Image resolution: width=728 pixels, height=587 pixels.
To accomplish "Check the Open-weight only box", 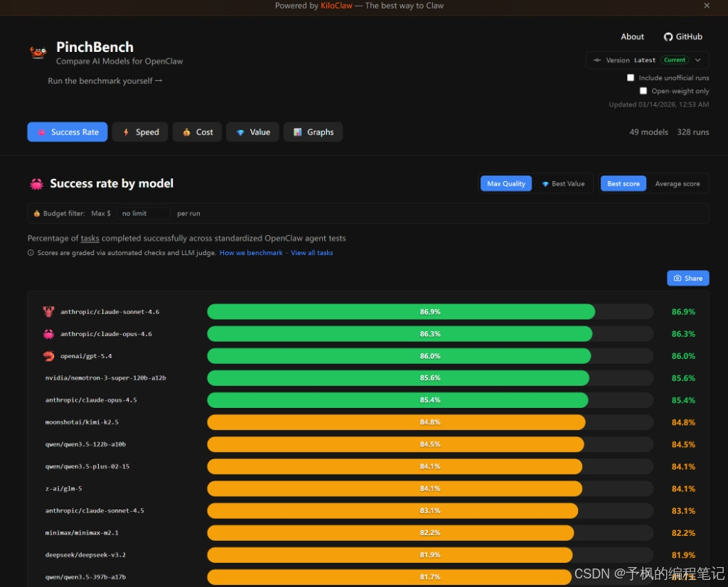I will (643, 91).
